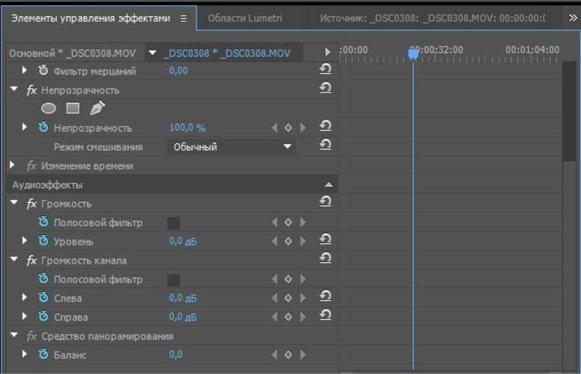
Task: Add a Слева keyframe
Action: pos(288,298)
